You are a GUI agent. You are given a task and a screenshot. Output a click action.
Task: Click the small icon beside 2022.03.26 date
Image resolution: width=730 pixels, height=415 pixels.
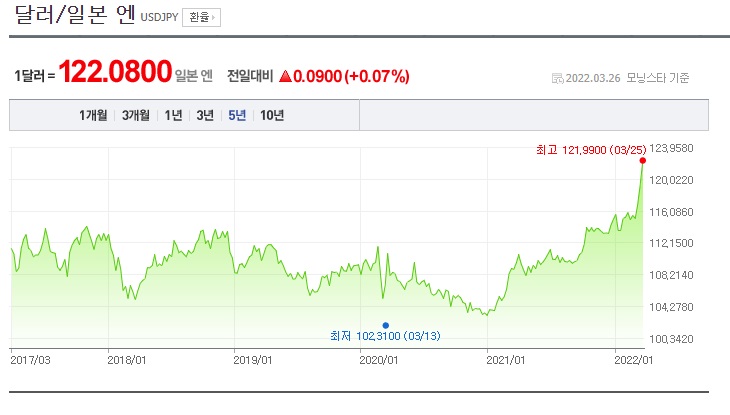tap(557, 79)
